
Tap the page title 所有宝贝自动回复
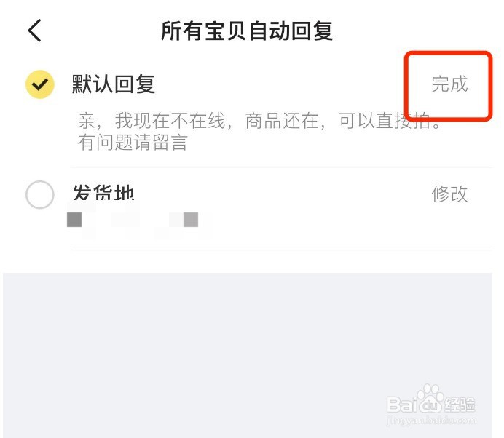point(247,31)
